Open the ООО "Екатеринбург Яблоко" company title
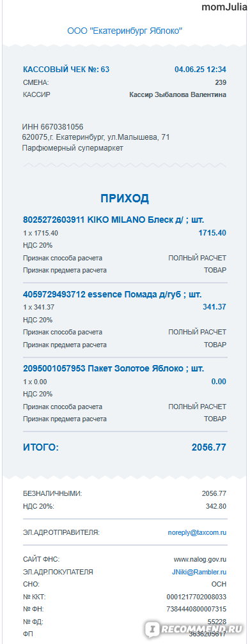Screen dimensions: 250x644 [x=125, y=31]
